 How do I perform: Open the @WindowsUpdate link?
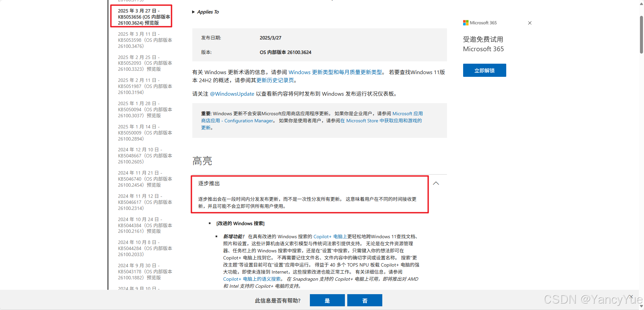pyautogui.click(x=232, y=94)
